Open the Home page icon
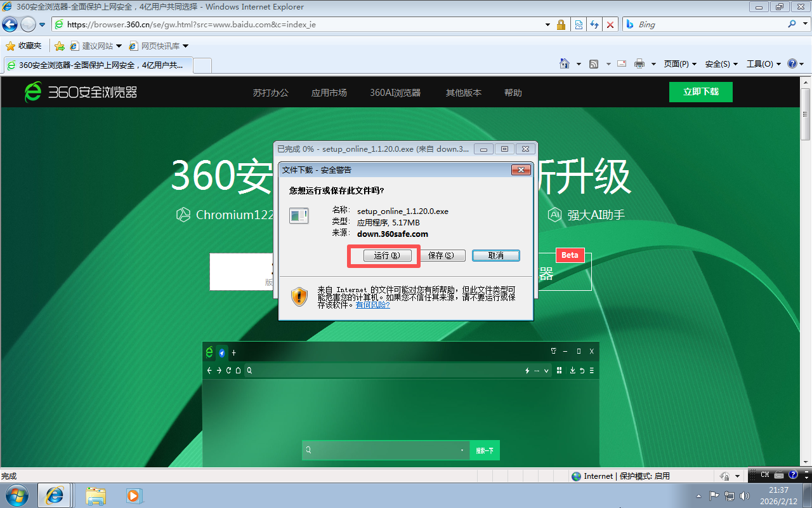This screenshot has height=508, width=812. coord(565,63)
